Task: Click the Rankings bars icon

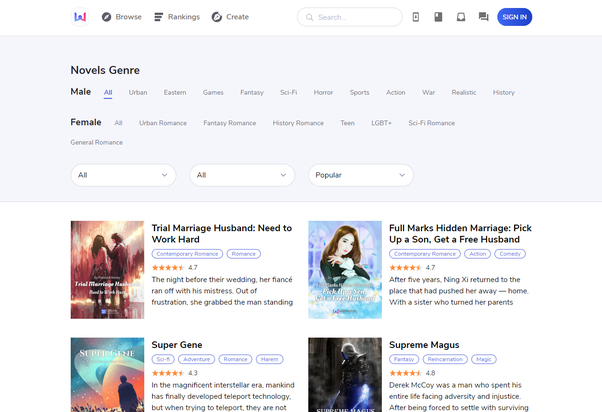Action: coord(159,17)
